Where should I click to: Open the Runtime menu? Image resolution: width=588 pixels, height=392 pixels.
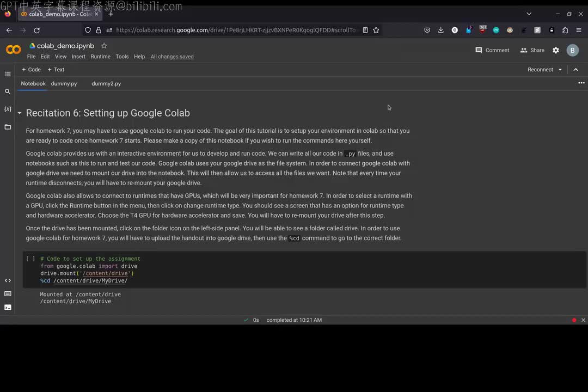point(101,57)
